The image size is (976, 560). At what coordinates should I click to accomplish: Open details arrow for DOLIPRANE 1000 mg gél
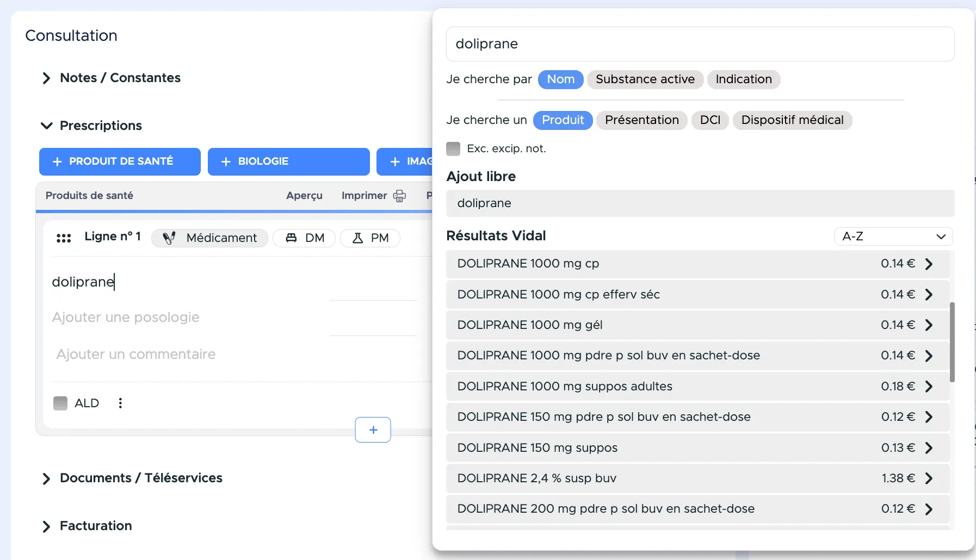coord(929,325)
